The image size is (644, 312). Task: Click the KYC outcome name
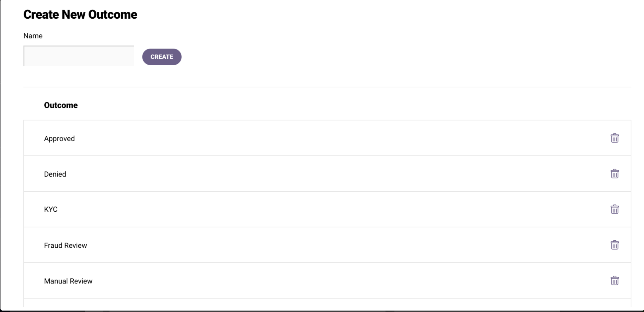pyautogui.click(x=51, y=209)
